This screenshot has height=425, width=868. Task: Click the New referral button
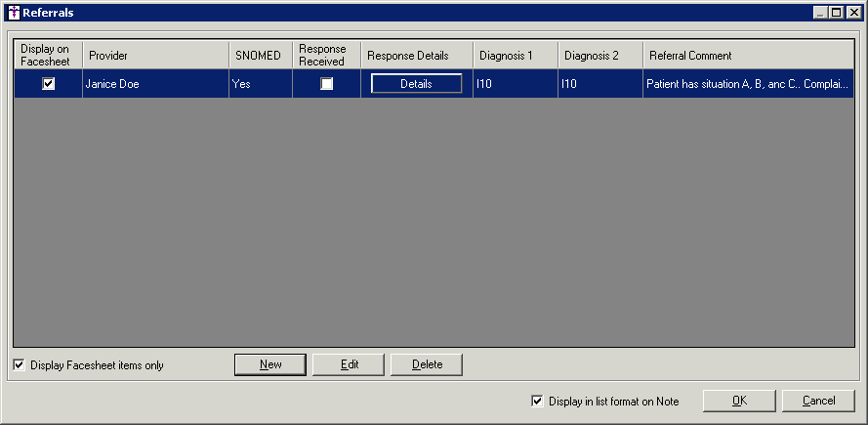point(270,364)
